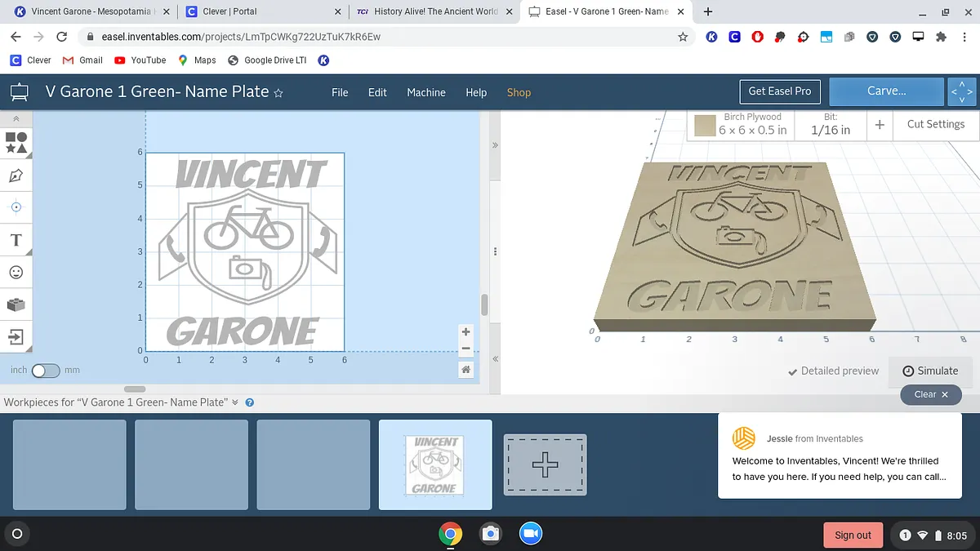Open the emoji icons library
Image resolution: width=980 pixels, height=551 pixels.
(x=16, y=272)
